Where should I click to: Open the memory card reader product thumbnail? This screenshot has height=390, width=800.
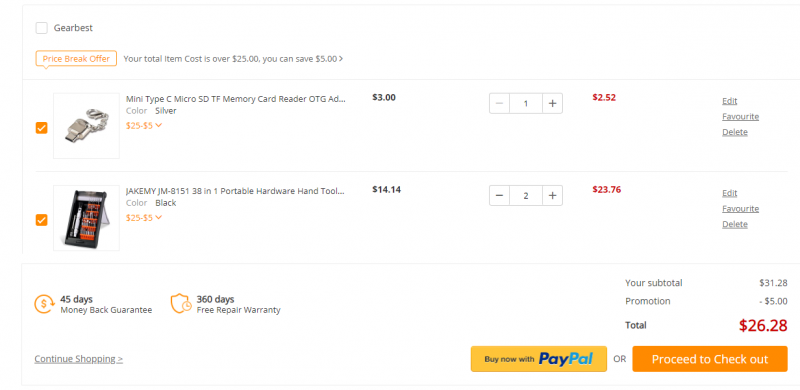click(86, 126)
